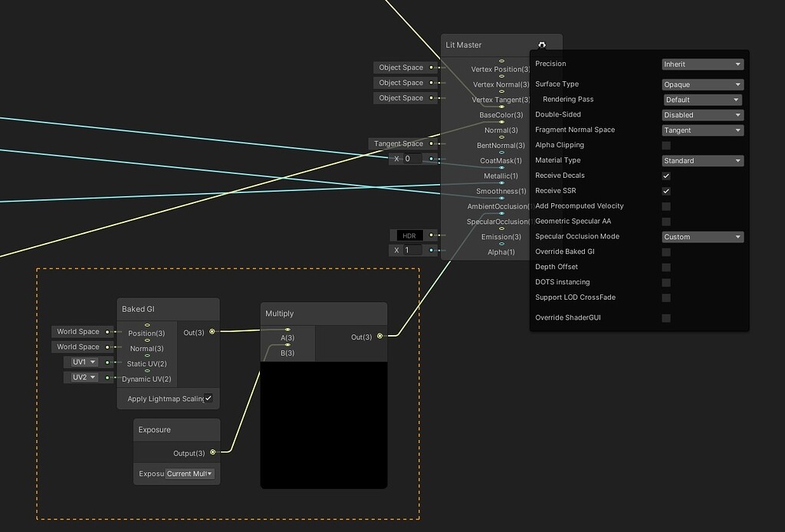Open the Surface Type dropdown
This screenshot has width=785, height=532.
701,84
